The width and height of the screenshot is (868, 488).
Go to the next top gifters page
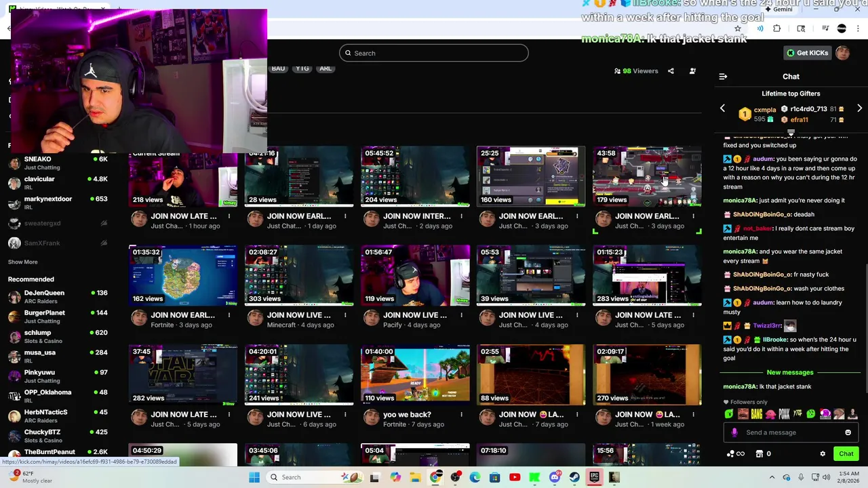click(x=859, y=108)
